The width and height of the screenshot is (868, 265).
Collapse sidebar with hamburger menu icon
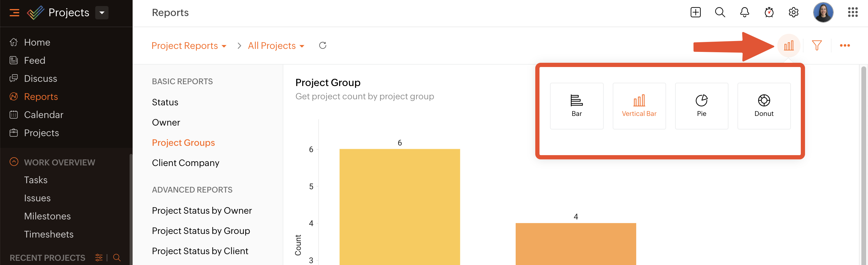pos(14,13)
